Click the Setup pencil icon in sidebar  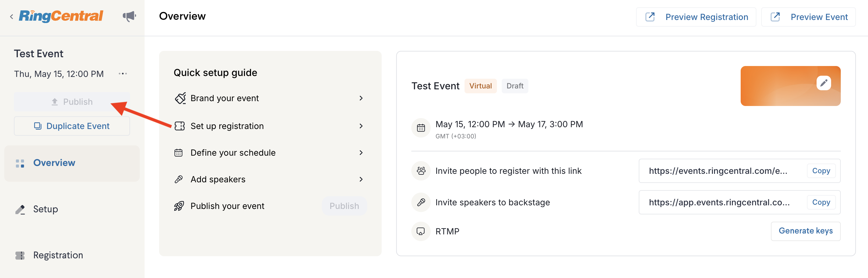20,210
